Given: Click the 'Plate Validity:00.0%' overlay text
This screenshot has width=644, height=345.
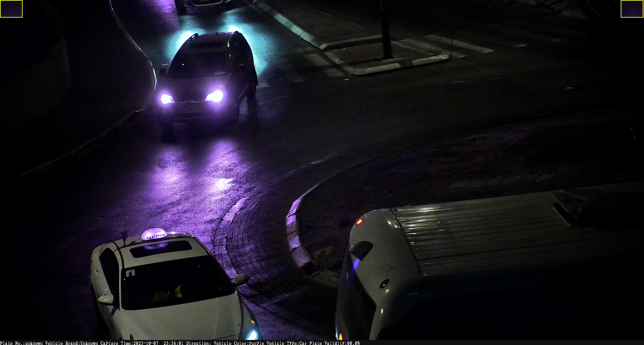Looking at the screenshot, I should [x=334, y=343].
